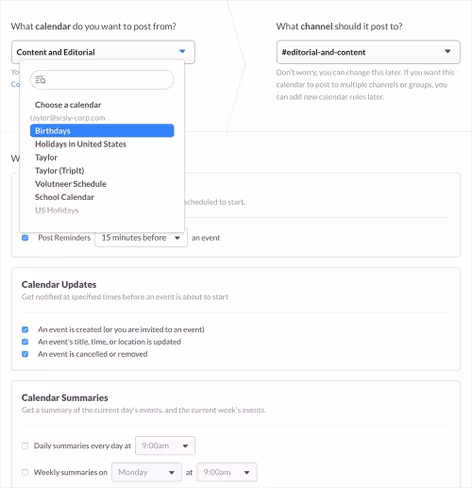Click the arrow icon on #editorial-and-content selector
This screenshot has width=472, height=488.
coord(448,51)
